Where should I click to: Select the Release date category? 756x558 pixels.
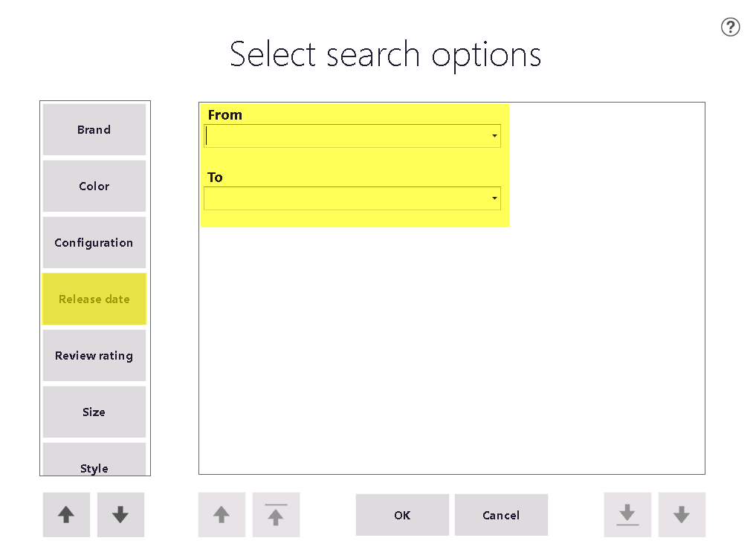coord(94,299)
